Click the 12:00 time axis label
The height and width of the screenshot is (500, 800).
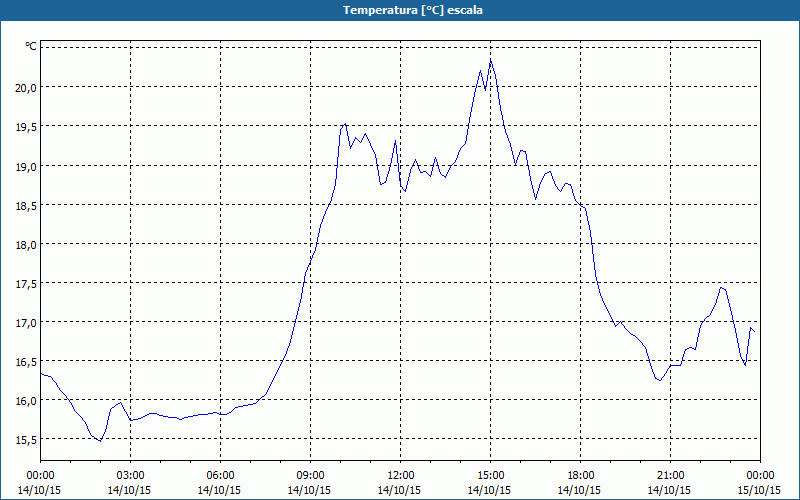401,476
